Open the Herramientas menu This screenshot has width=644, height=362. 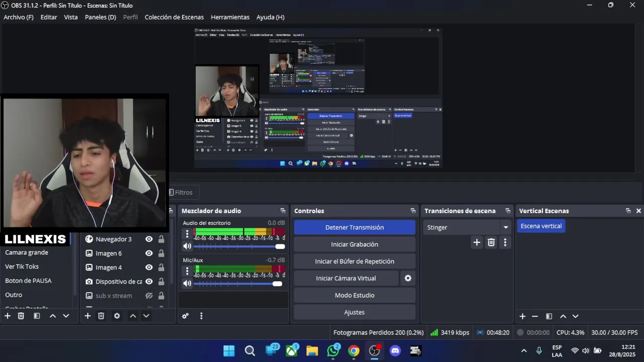click(x=230, y=17)
